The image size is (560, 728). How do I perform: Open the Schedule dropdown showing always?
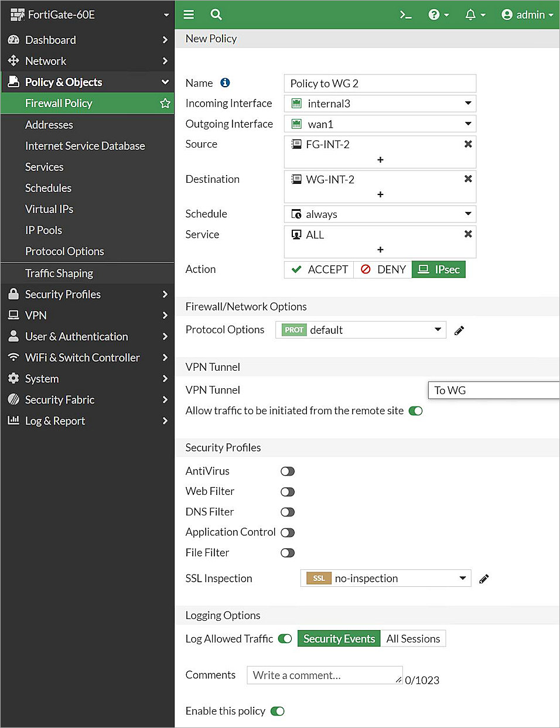coord(380,214)
